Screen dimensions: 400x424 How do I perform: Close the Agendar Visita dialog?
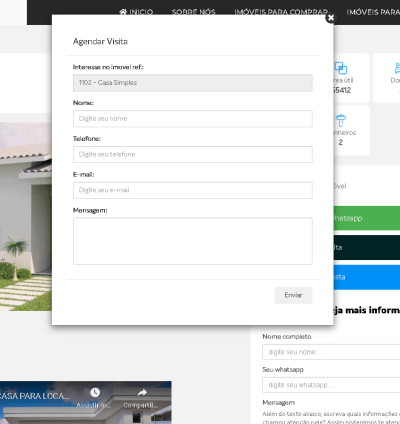[x=330, y=18]
